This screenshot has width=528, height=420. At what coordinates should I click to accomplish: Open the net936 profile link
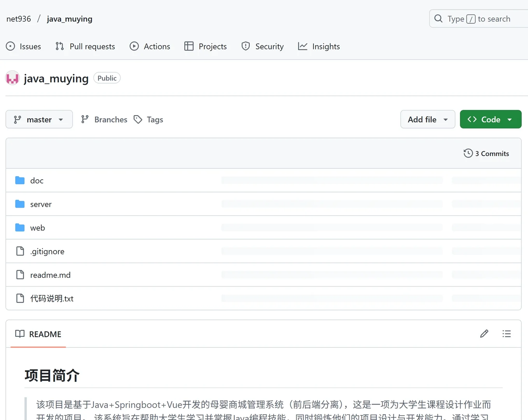tap(18, 18)
